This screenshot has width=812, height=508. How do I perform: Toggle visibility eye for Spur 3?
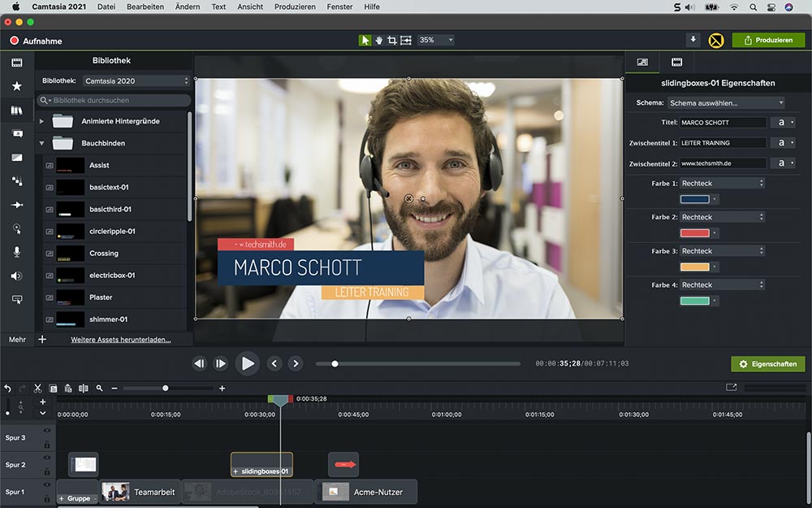pyautogui.click(x=47, y=430)
